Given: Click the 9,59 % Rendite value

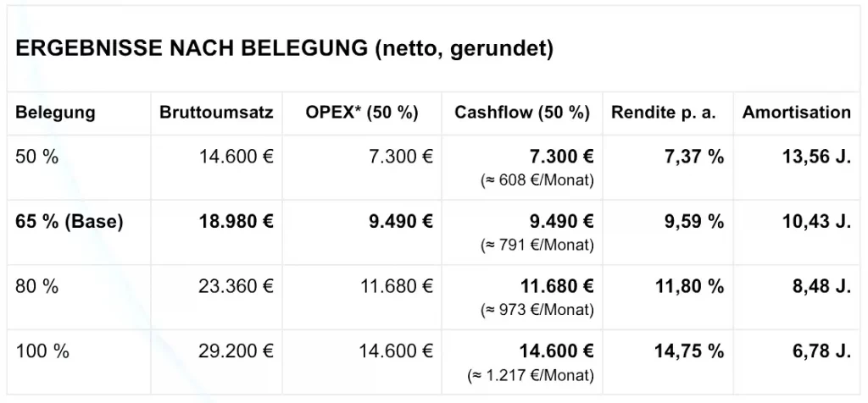Looking at the screenshot, I should coord(689,222).
